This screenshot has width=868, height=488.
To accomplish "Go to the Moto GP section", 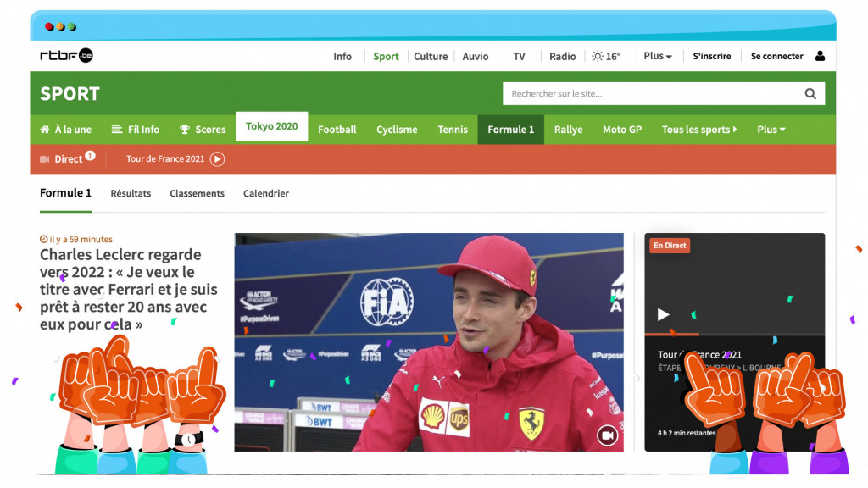I will [622, 130].
